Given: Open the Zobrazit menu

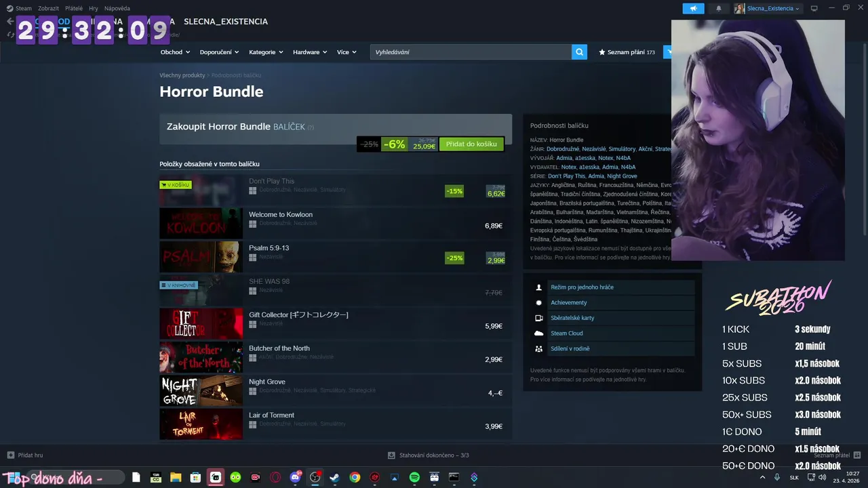Looking at the screenshot, I should click(x=48, y=8).
